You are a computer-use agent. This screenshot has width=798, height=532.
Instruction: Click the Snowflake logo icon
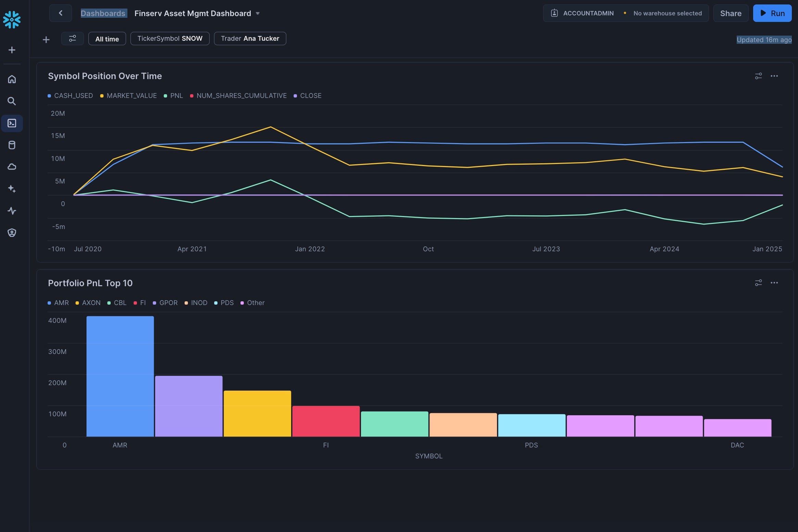(12, 20)
